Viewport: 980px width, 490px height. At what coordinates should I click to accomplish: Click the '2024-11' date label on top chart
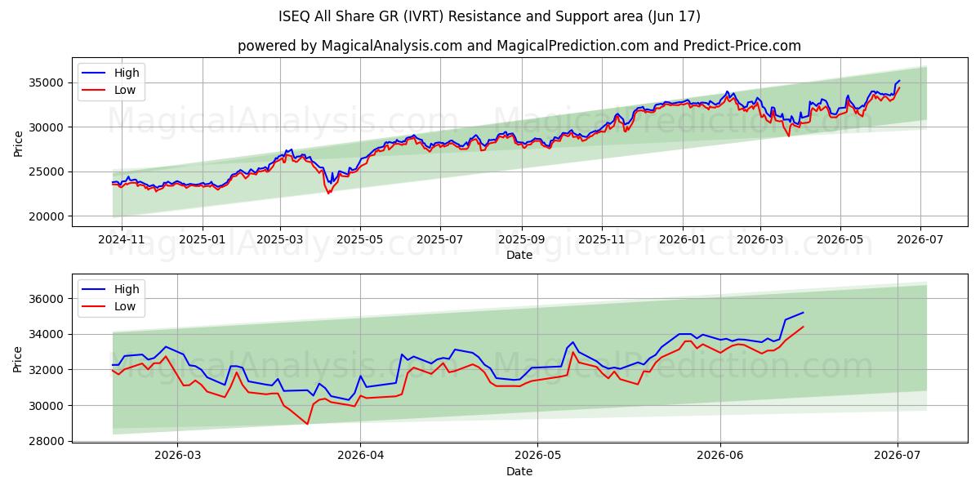click(122, 240)
